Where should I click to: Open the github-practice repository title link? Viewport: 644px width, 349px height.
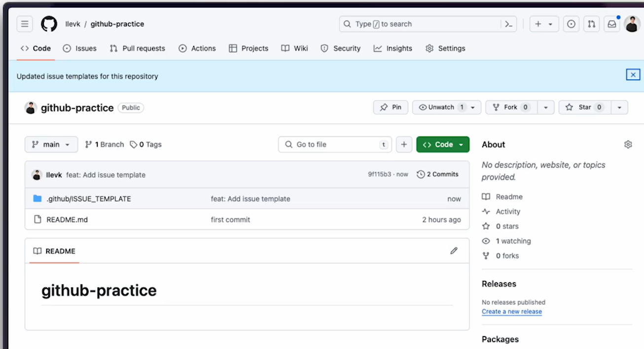point(77,108)
